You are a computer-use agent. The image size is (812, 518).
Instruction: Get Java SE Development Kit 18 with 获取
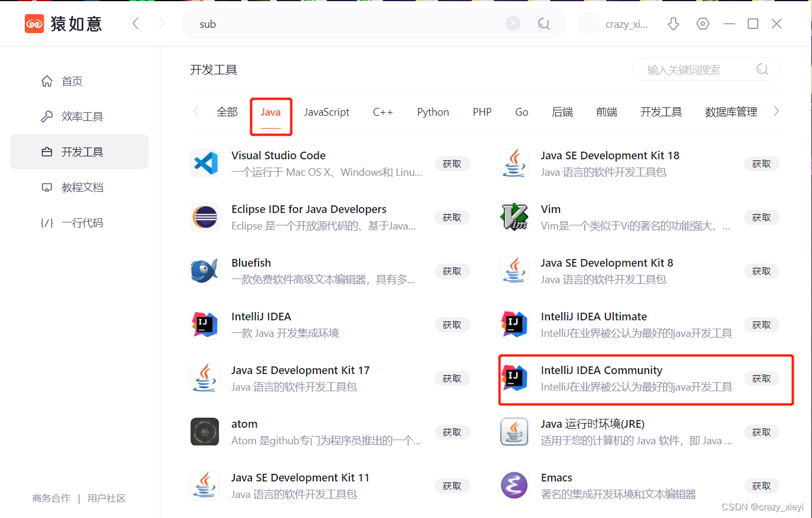tap(761, 163)
